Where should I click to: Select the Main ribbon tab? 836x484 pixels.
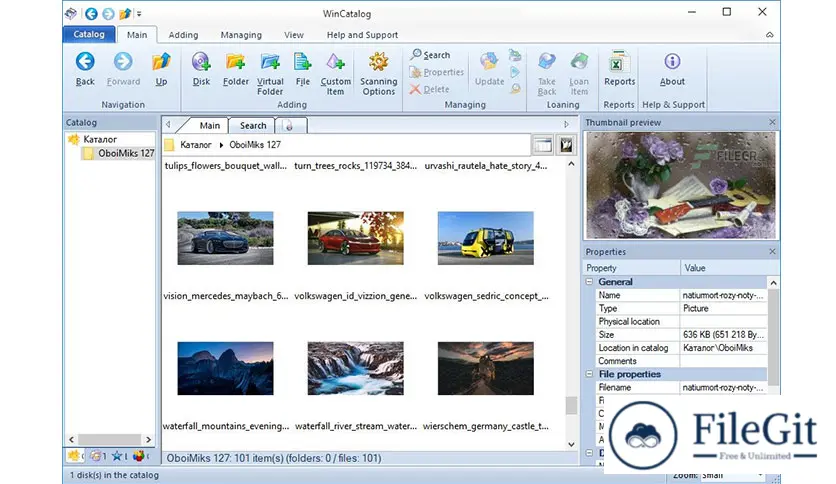(x=136, y=35)
